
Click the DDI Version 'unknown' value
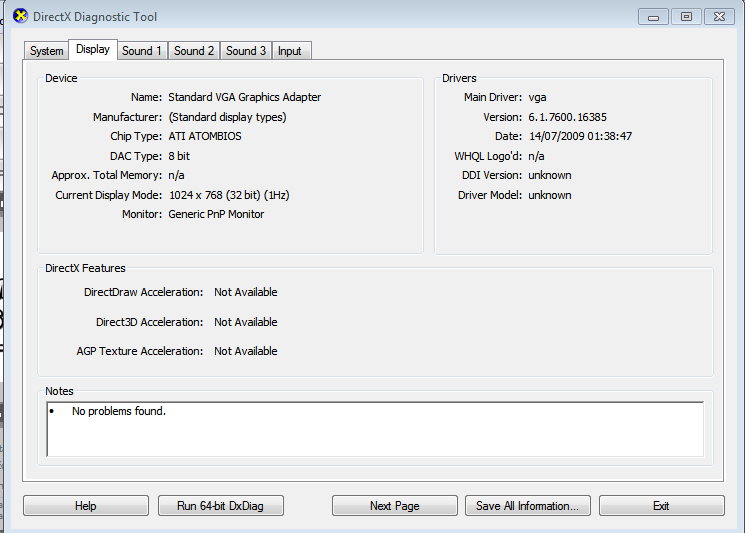point(550,175)
